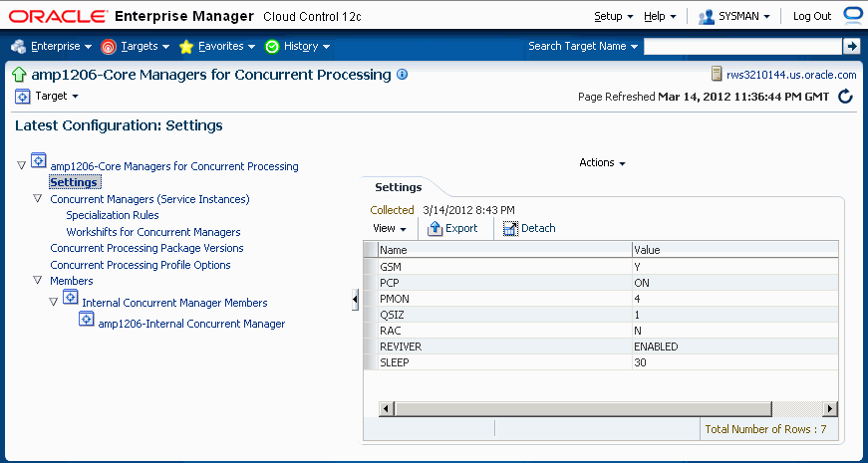This screenshot has width=868, height=463.
Task: Open Concurrent Processing Profile Options
Action: (141, 265)
